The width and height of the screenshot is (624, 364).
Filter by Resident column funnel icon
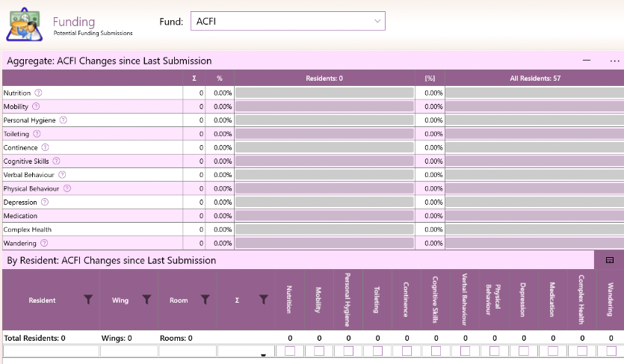(x=88, y=300)
